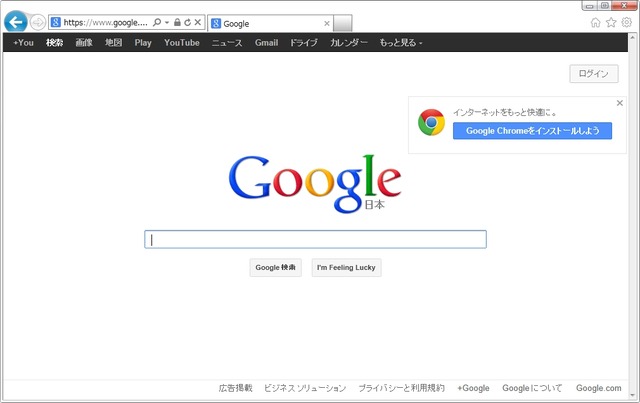Image resolution: width=640 pixels, height=403 pixels.
Task: Select the Google browser tab
Action: (x=270, y=23)
